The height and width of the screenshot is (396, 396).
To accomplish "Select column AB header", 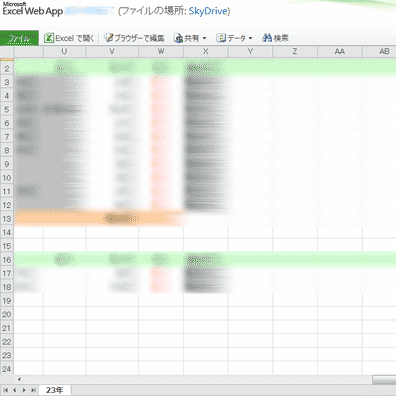I will pyautogui.click(x=379, y=52).
